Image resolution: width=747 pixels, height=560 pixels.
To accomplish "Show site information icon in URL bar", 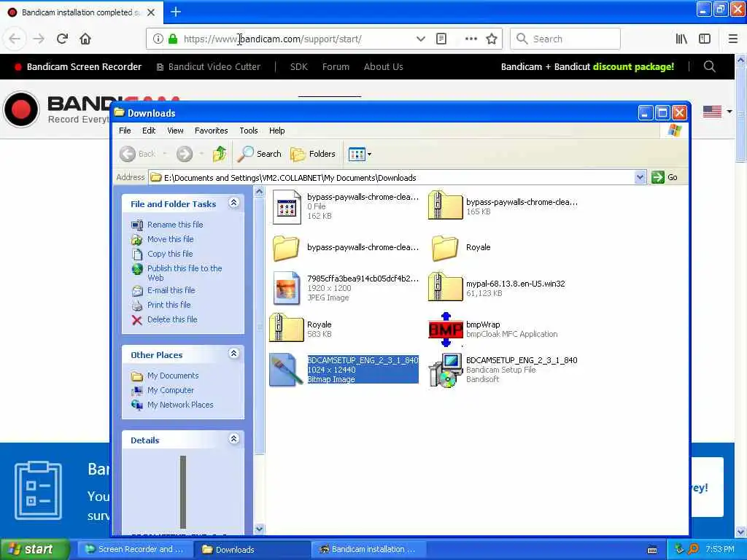I will tap(158, 39).
